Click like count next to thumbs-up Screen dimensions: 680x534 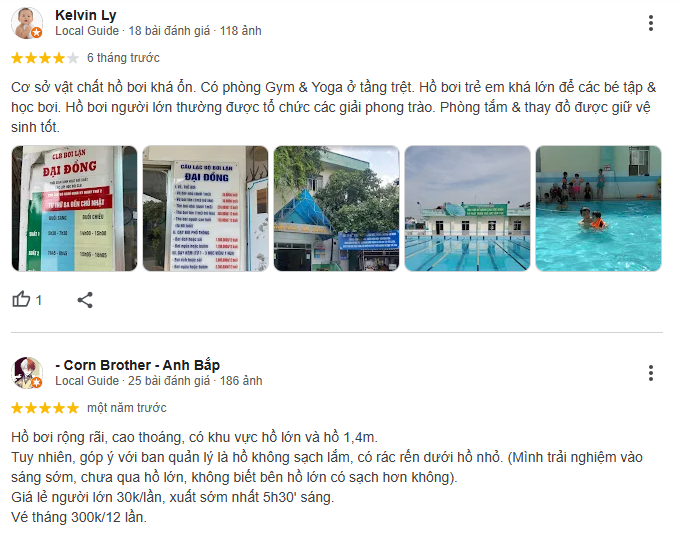point(39,300)
